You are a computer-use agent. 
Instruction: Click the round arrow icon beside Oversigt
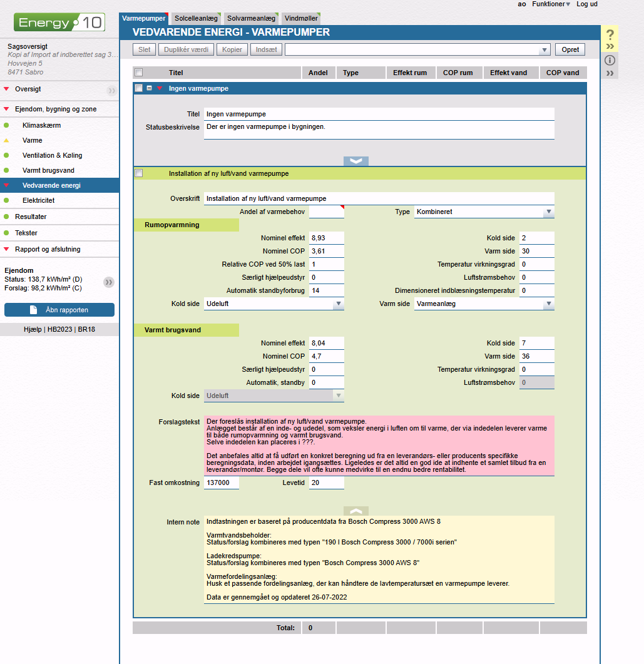[x=111, y=90]
